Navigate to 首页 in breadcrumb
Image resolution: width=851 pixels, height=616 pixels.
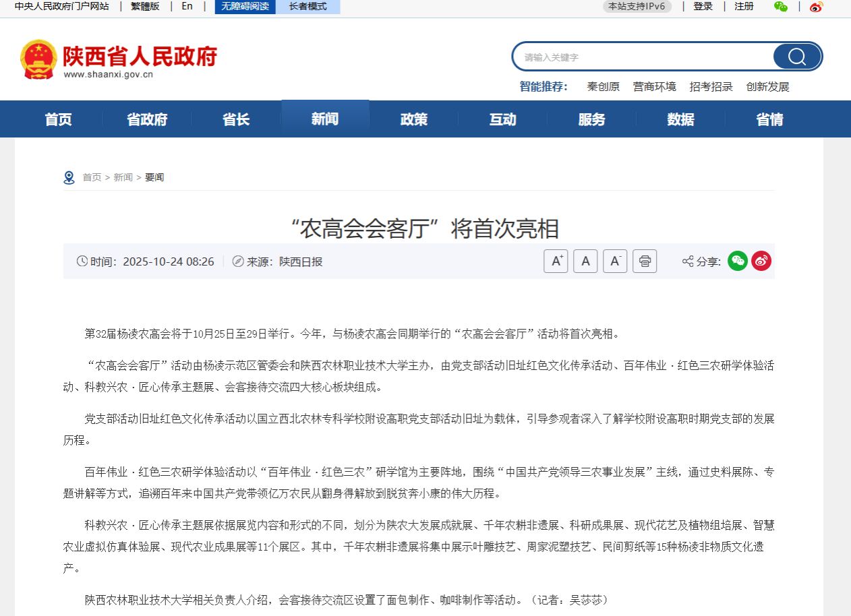(92, 177)
